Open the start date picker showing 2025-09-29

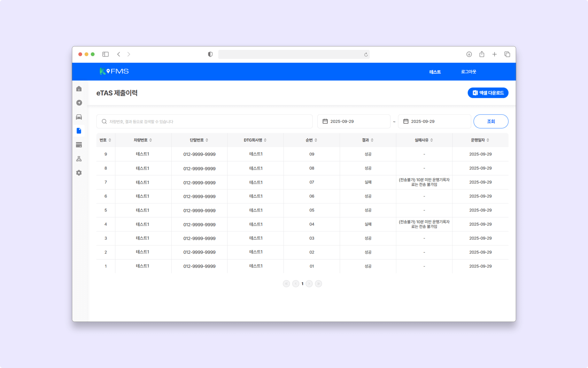click(353, 121)
